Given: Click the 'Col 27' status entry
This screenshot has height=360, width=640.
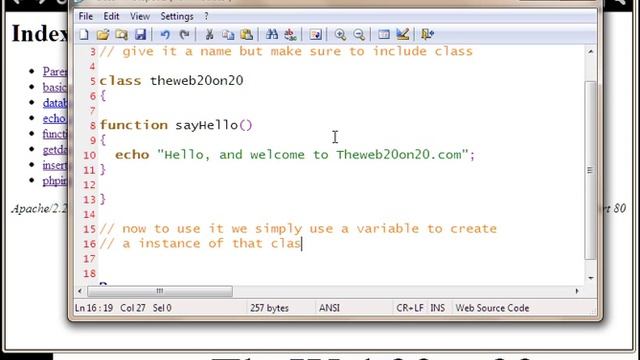Looking at the screenshot, I should 133,308.
